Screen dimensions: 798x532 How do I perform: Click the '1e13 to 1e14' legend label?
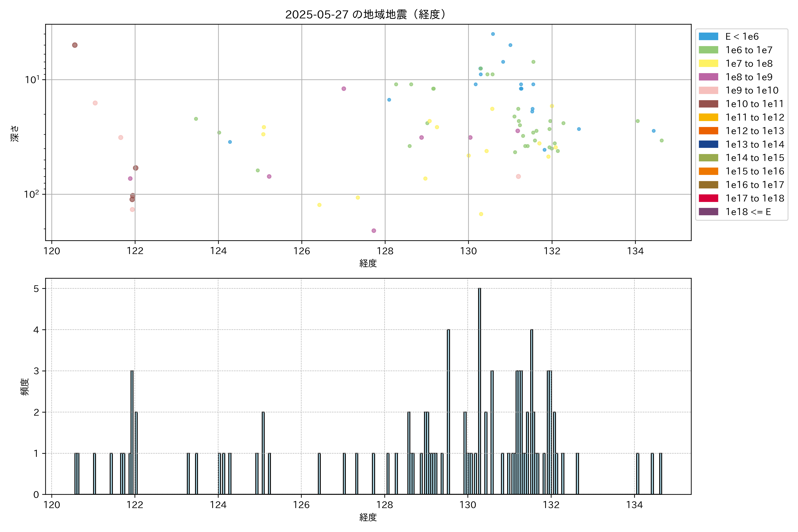[x=755, y=144]
